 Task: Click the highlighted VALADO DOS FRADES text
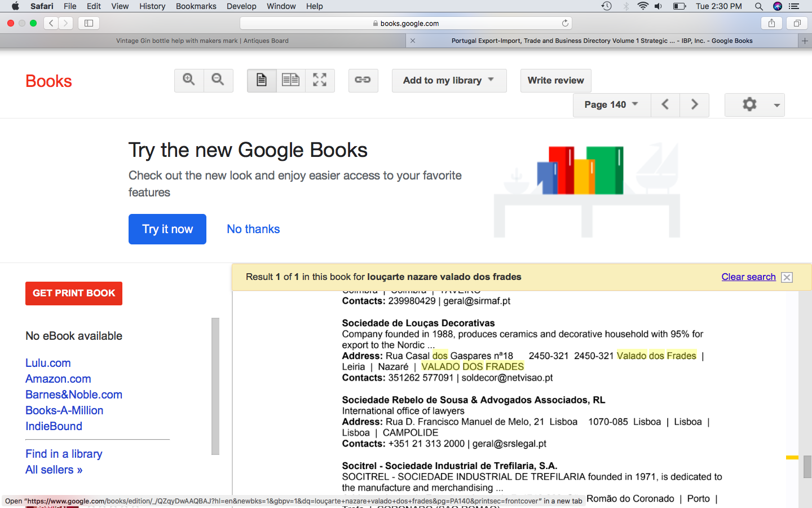[473, 366]
